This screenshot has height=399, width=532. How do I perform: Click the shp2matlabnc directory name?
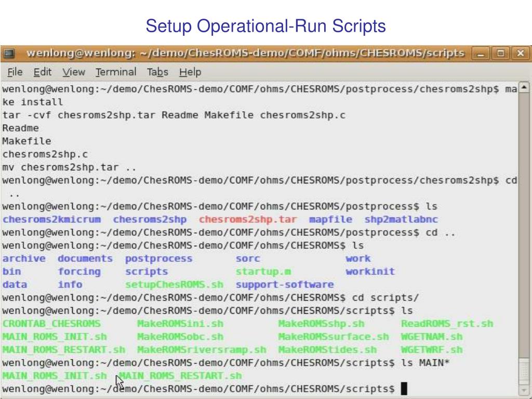point(401,220)
